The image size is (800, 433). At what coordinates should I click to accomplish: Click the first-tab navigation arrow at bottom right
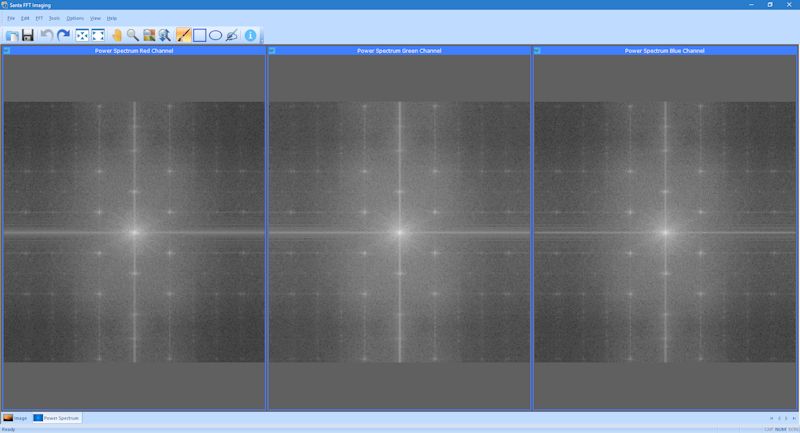tap(772, 417)
